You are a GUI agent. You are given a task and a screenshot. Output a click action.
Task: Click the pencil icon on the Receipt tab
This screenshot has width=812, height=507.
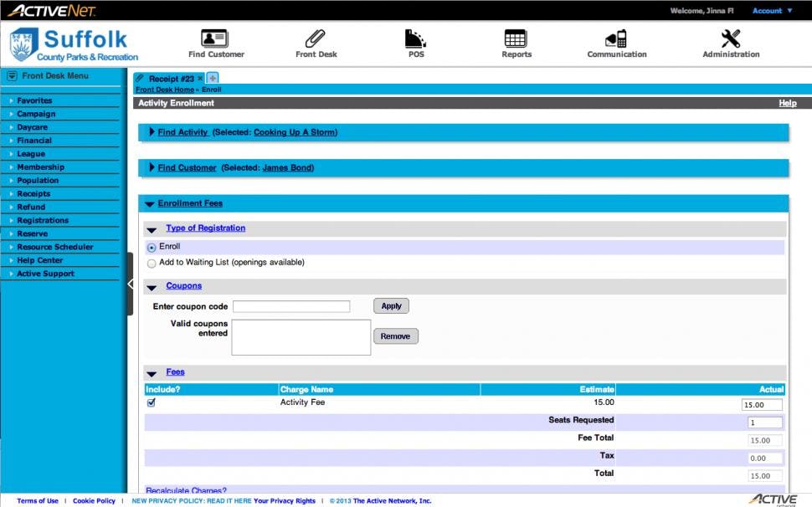[x=141, y=76]
